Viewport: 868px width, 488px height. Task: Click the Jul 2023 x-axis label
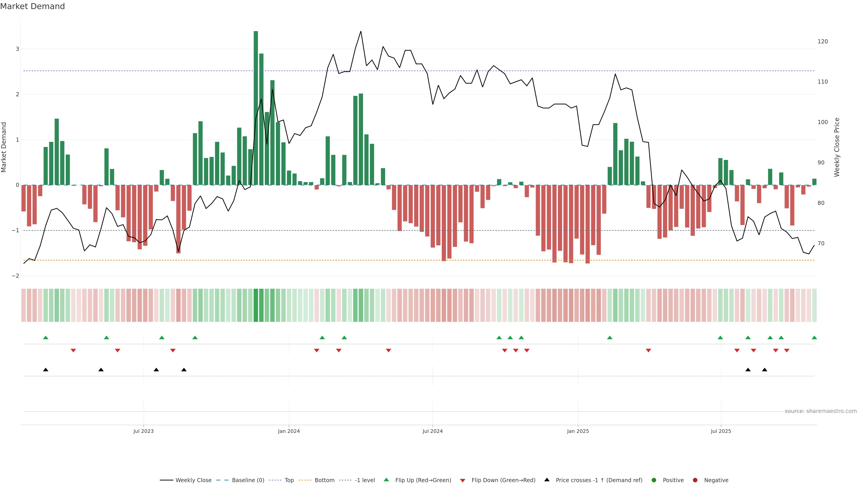click(143, 431)
